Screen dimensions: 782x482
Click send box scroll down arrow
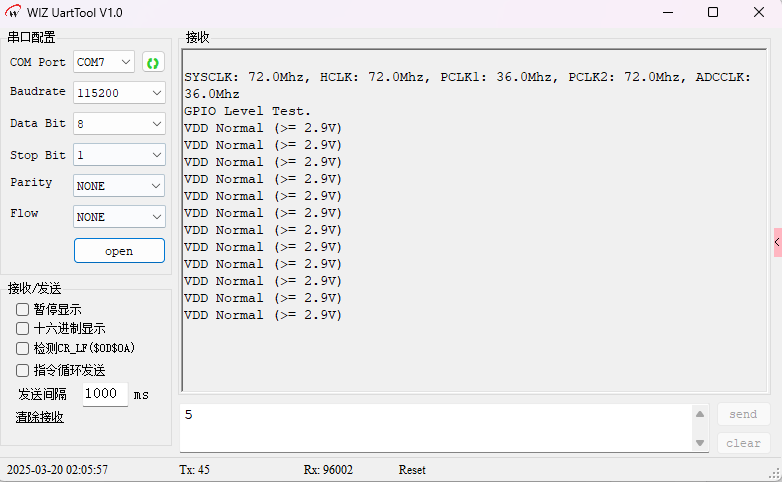(700, 442)
